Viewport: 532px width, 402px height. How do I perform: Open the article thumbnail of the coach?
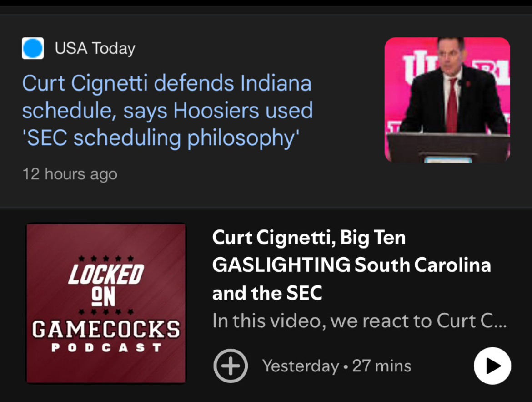pos(447,100)
